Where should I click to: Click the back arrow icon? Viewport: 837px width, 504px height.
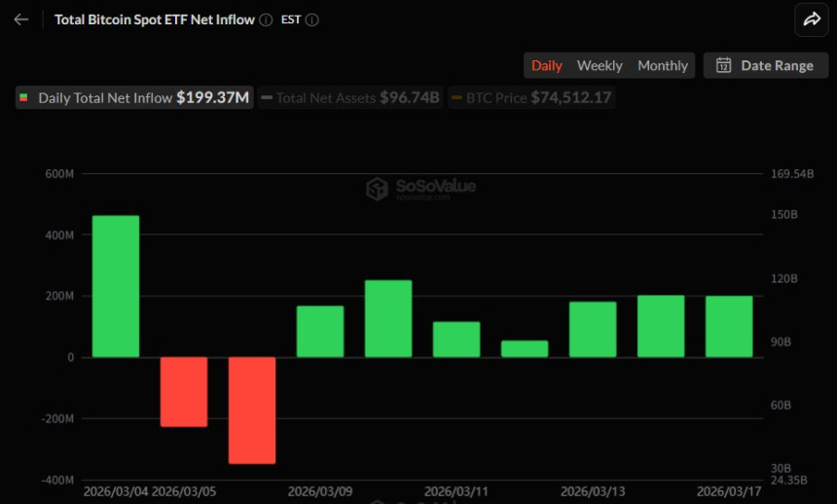pyautogui.click(x=21, y=19)
